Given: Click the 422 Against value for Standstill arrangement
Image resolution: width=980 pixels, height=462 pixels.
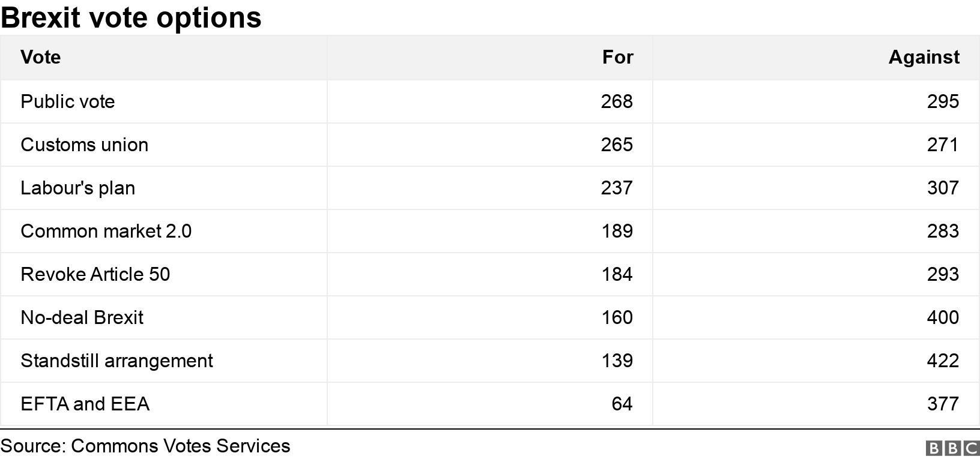Looking at the screenshot, I should pos(943,361).
